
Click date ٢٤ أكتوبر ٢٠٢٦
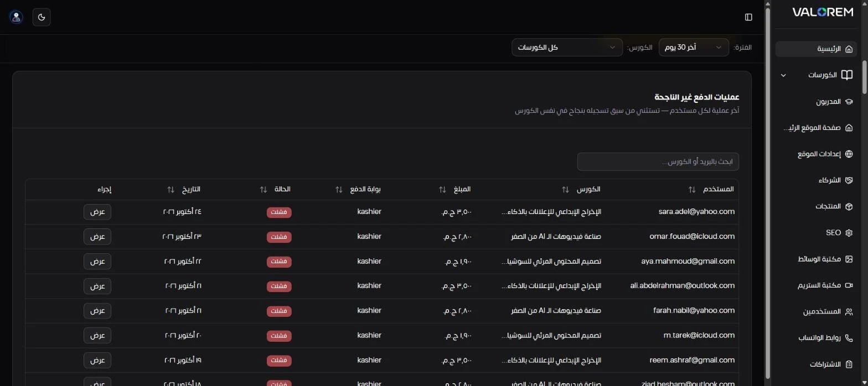point(182,212)
